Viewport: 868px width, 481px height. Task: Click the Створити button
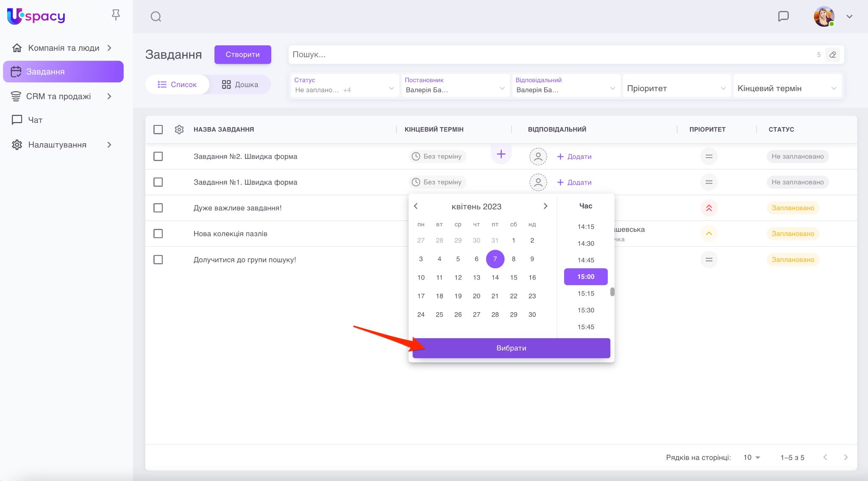click(242, 55)
